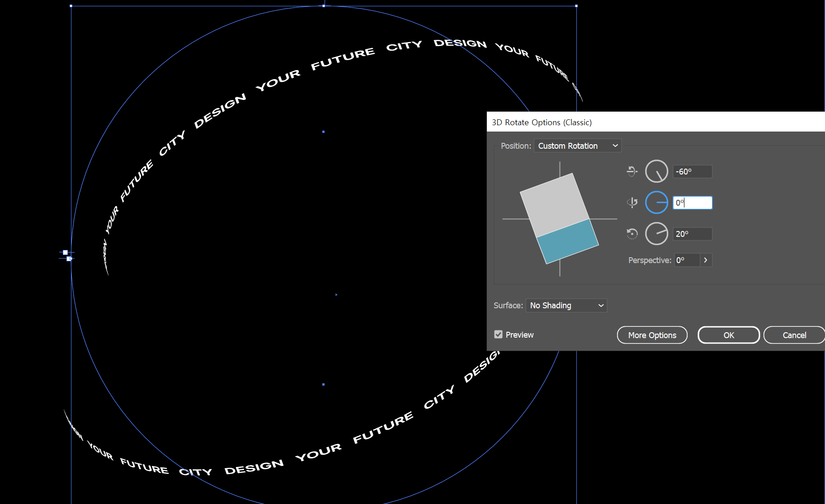Click the More Options button
Image resolution: width=825 pixels, height=504 pixels.
pos(652,335)
